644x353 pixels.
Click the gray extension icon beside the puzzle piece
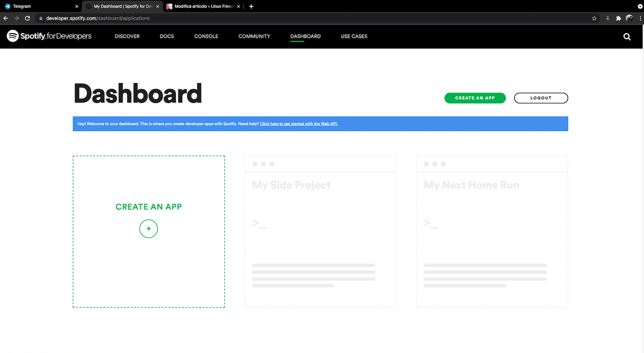(x=608, y=18)
